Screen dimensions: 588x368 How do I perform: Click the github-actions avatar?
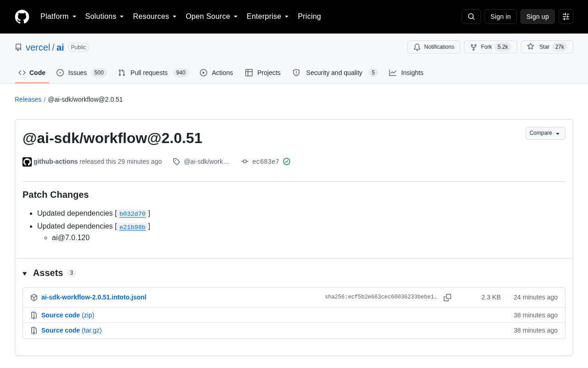coord(27,162)
